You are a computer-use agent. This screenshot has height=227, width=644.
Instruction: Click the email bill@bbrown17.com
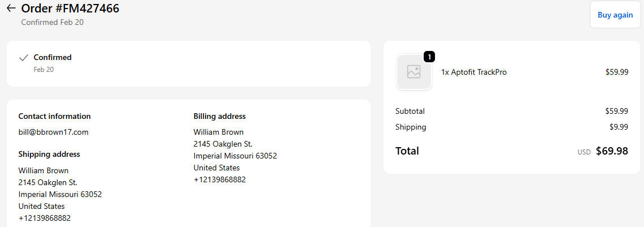pyautogui.click(x=53, y=132)
